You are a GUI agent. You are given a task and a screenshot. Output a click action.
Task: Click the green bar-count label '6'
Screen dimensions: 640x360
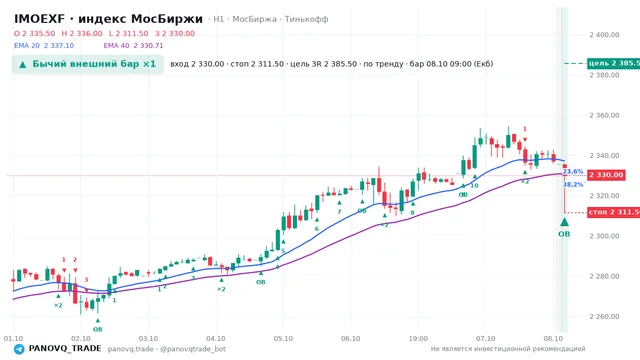click(x=317, y=229)
